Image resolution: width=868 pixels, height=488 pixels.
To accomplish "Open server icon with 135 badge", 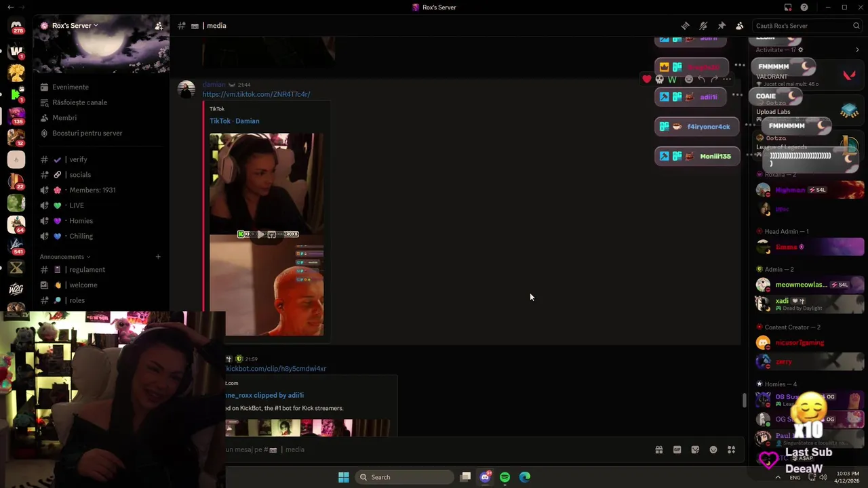I will click(16, 115).
